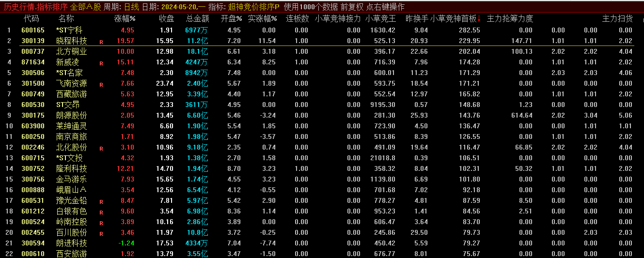Select stock code 600531
Viewport: 644px width, 258px height.
[x=33, y=200]
